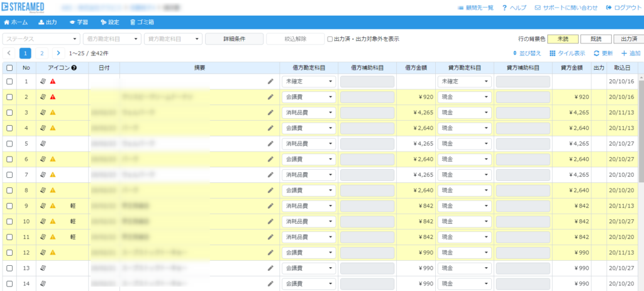Go to the previous page arrow

pos(9,53)
